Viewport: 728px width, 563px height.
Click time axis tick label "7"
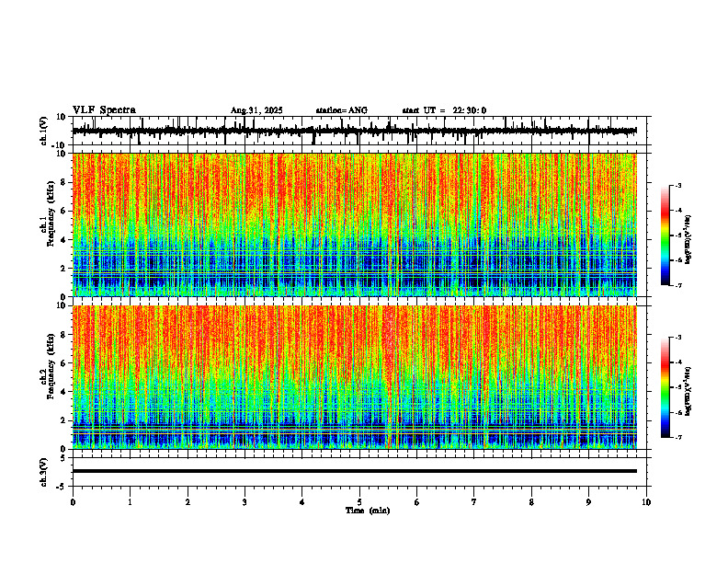[x=474, y=502]
